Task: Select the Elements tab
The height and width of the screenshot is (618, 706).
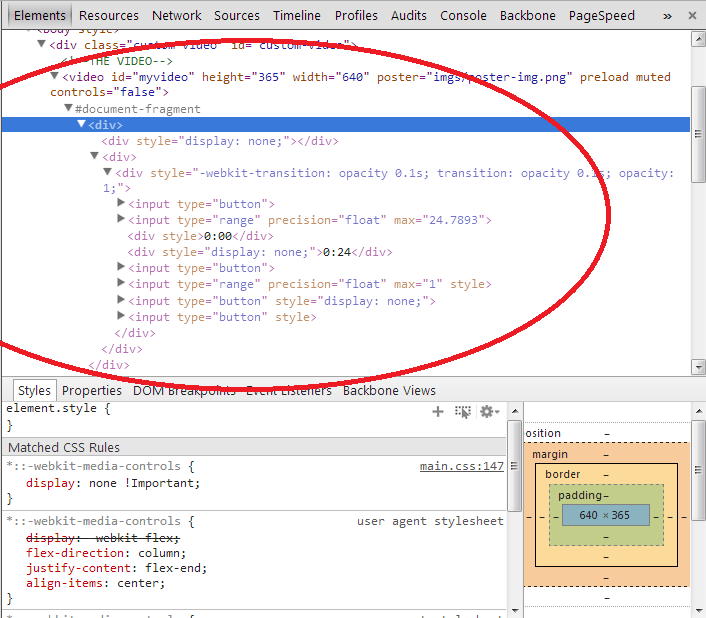Action: tap(40, 15)
